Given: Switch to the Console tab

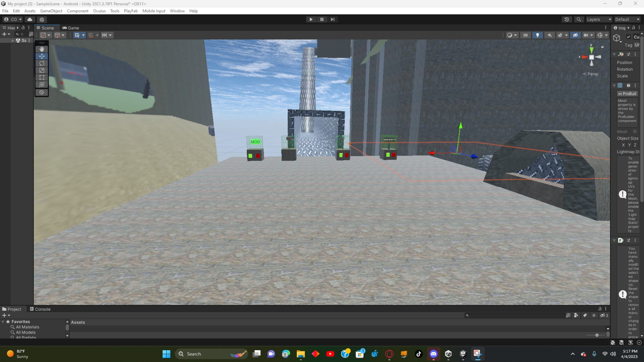Looking at the screenshot, I should coord(40,309).
